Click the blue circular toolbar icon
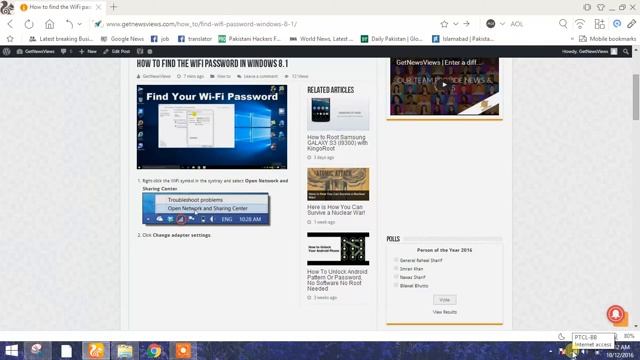This screenshot has height=360, width=640. point(617,24)
